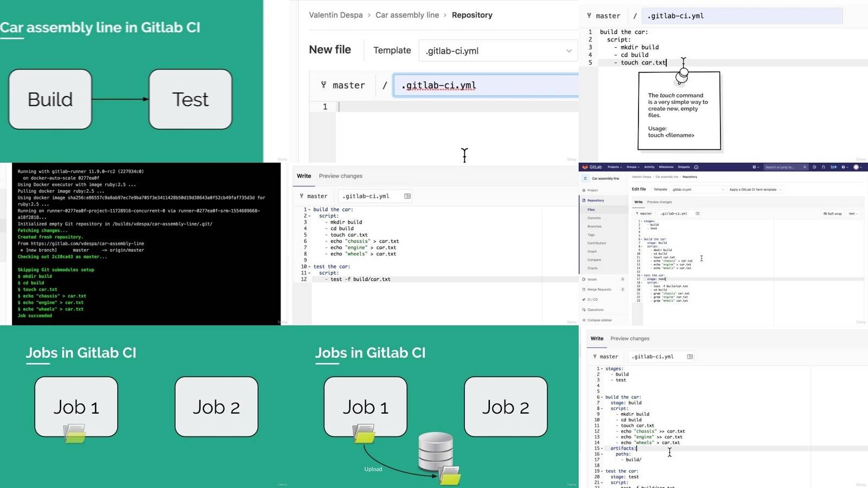The image size is (868, 488).
Task: Open Milestones in the GitLab navbar
Action: (666, 167)
